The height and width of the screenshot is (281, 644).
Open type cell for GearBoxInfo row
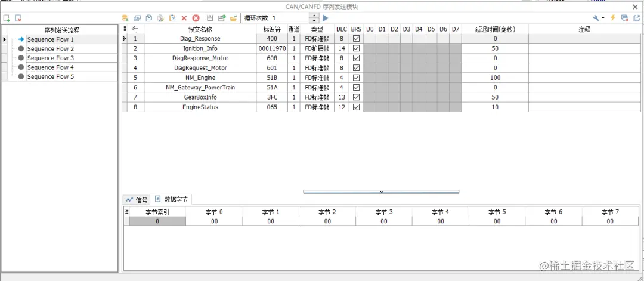pyautogui.click(x=317, y=97)
